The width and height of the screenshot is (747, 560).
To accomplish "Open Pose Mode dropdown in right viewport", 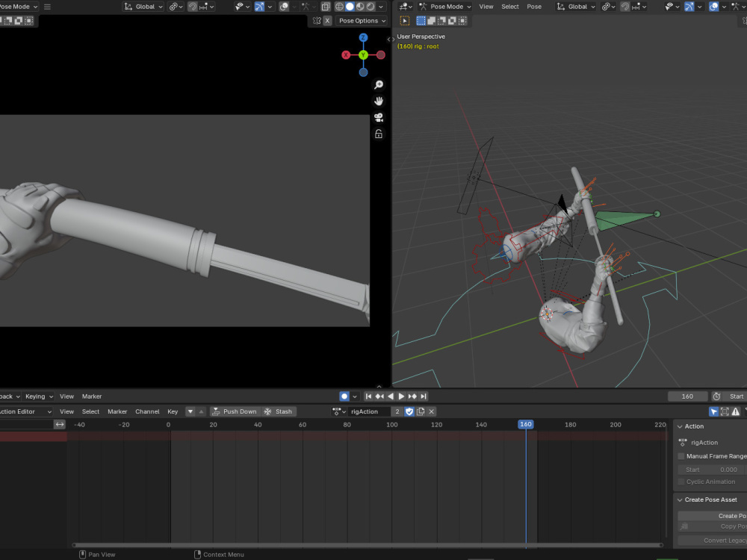I will tap(444, 7).
